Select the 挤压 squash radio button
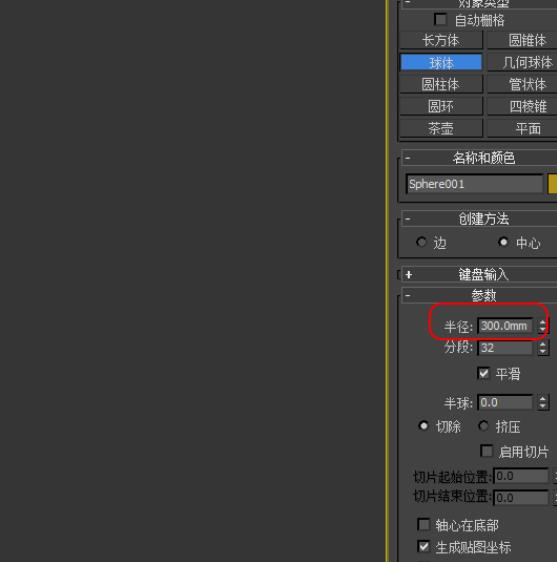Image resolution: width=557 pixels, height=562 pixels. (484, 426)
